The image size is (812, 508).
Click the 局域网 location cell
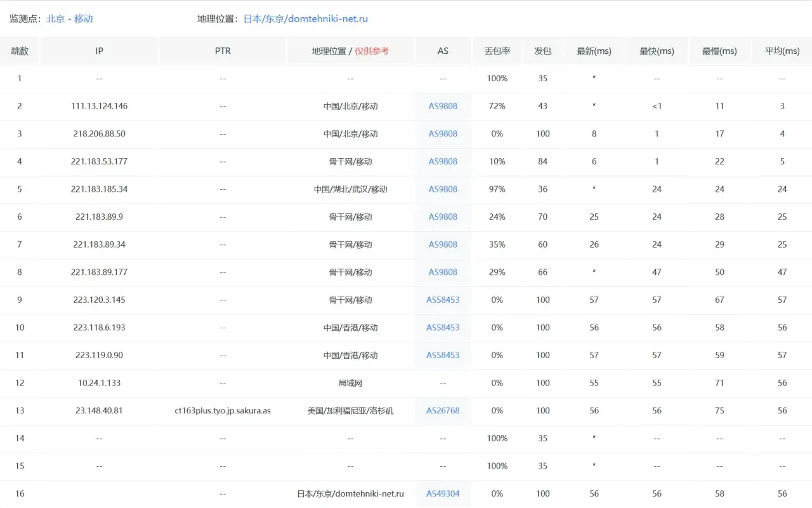click(350, 383)
